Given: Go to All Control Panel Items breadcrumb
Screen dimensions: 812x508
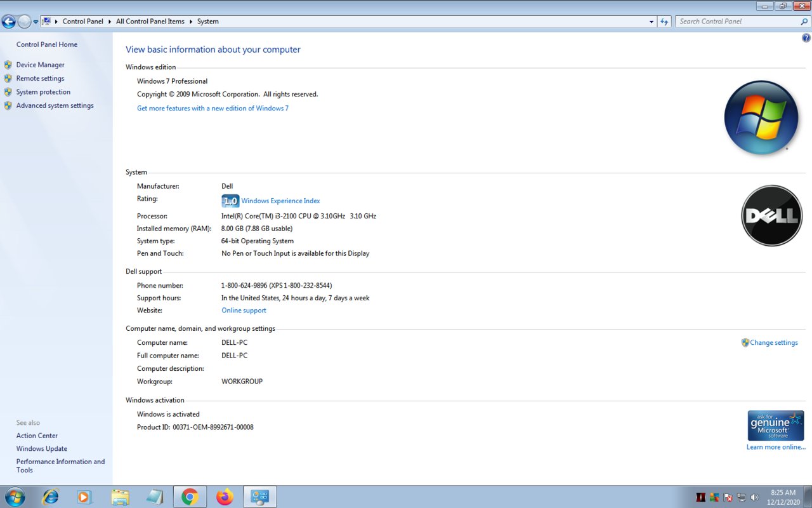Looking at the screenshot, I should (x=150, y=22).
